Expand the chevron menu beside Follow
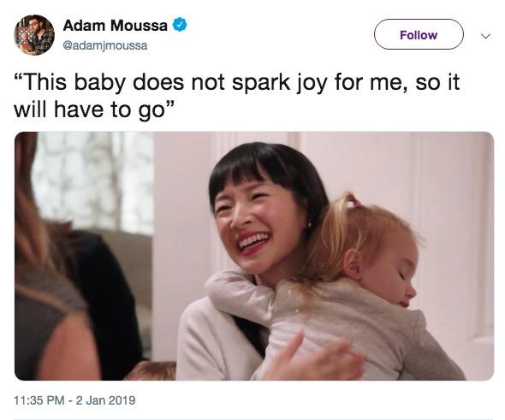Screen dimensions: 505x420 pos(485,36)
